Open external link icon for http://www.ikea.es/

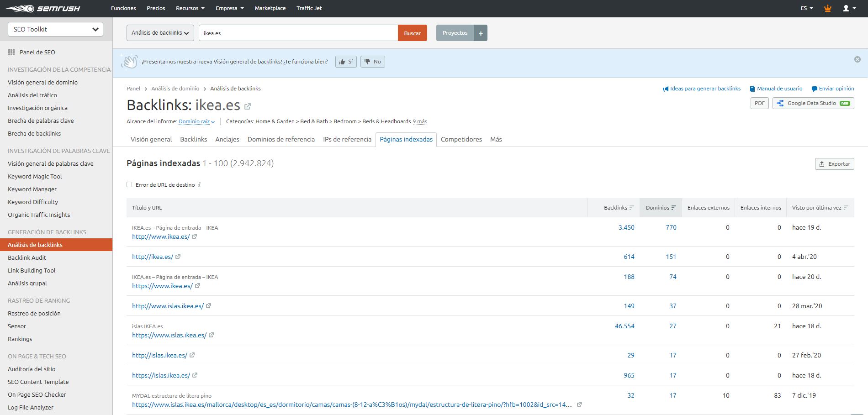pyautogui.click(x=195, y=236)
